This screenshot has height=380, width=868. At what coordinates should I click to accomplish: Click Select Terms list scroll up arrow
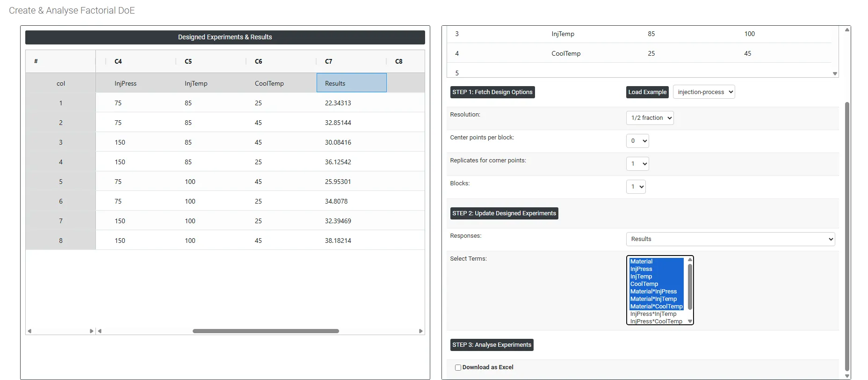pyautogui.click(x=690, y=260)
